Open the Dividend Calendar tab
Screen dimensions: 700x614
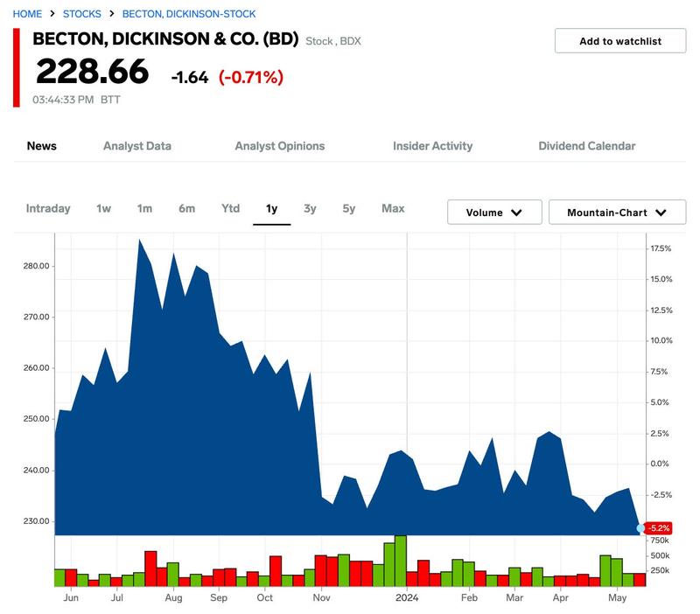[x=587, y=146]
